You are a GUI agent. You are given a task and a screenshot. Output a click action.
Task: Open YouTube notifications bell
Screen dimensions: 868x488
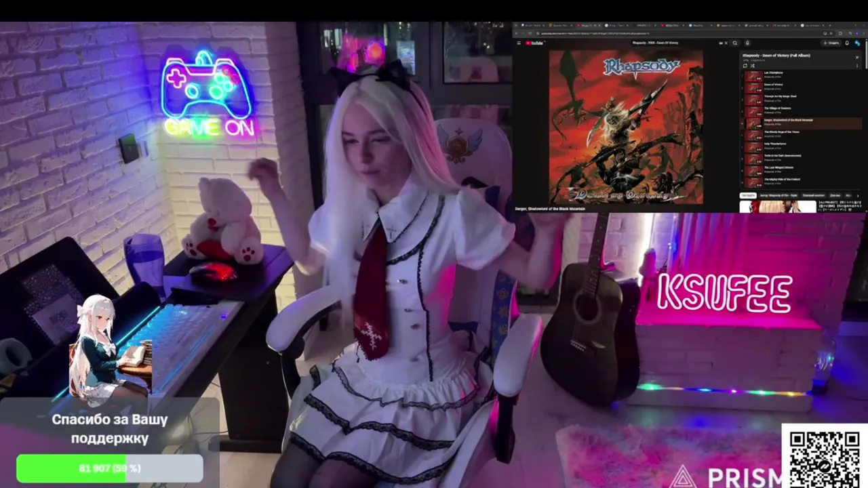[847, 43]
